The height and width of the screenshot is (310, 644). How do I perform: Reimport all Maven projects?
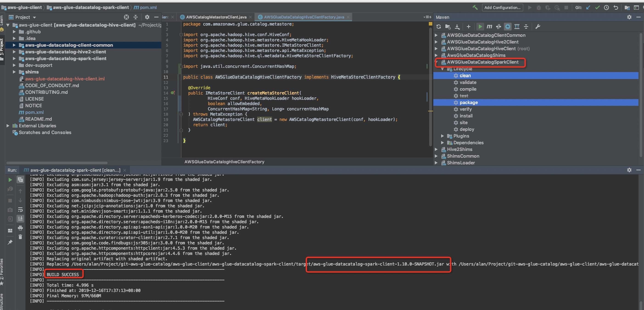click(x=439, y=26)
